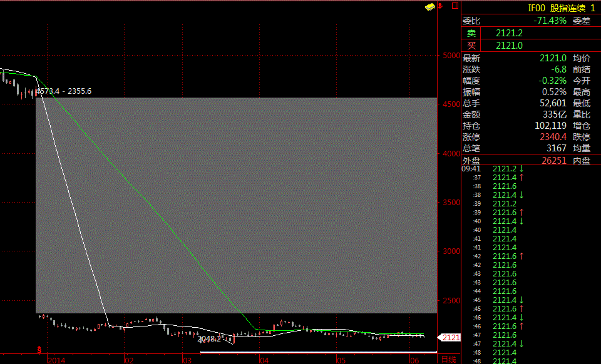
Task: Click the green down arrow at 09:41 tick
Action: point(521,169)
